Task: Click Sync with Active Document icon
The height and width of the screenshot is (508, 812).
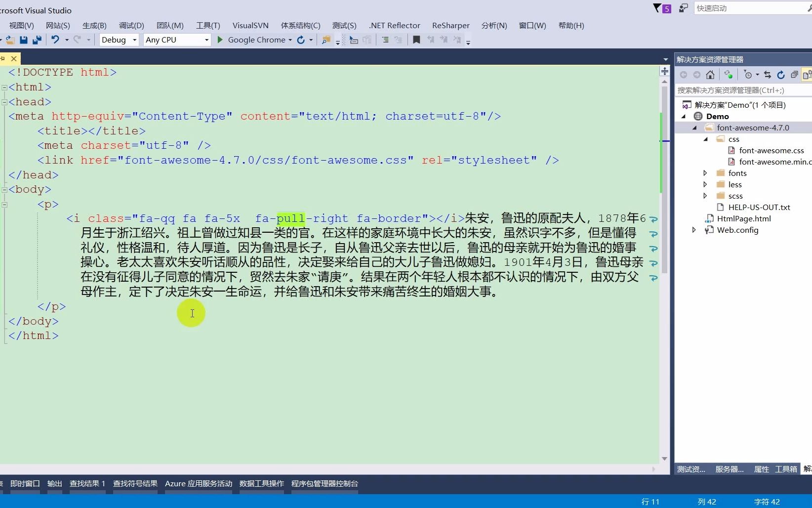Action: click(768, 75)
